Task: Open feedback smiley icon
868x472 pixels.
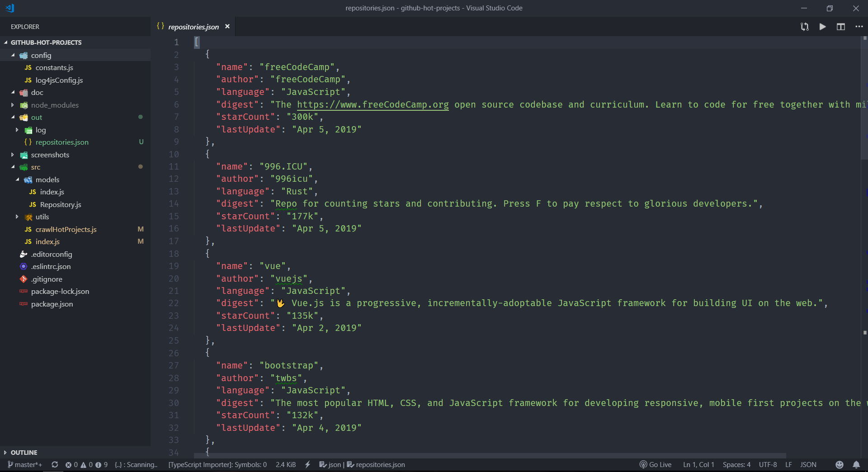Action: 840,465
